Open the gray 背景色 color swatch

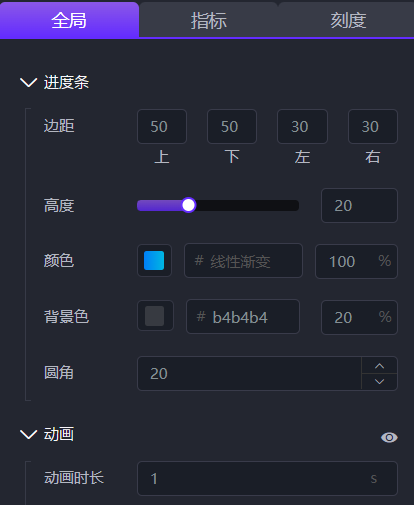(155, 316)
